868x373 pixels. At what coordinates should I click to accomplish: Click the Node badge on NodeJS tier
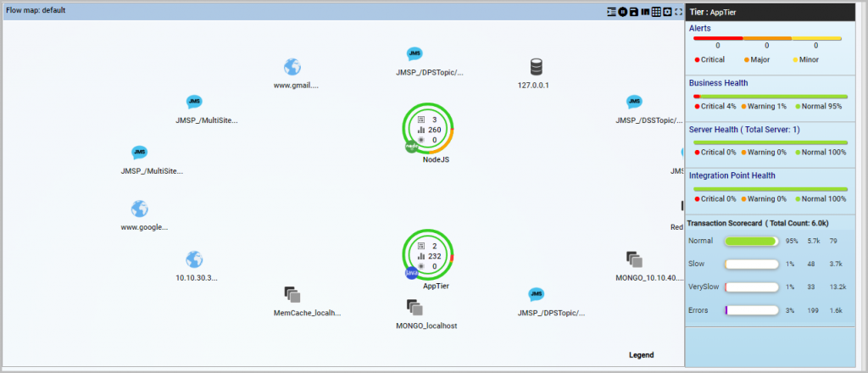tap(411, 147)
